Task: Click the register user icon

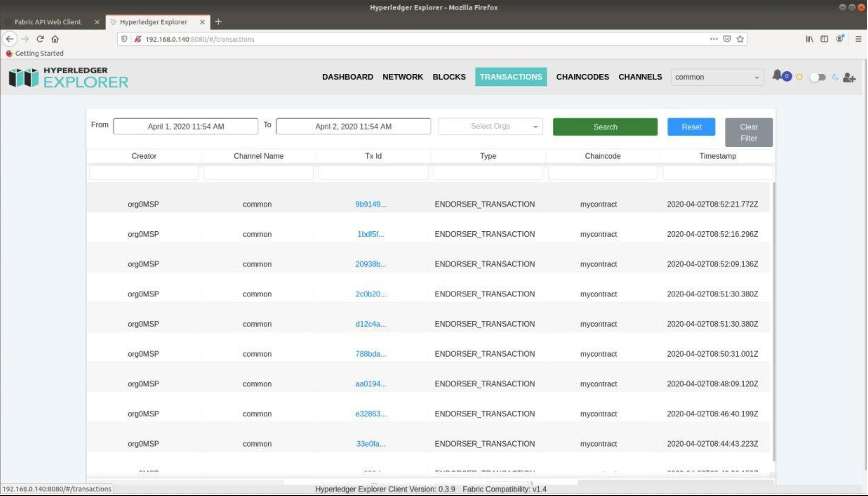Action: click(x=849, y=78)
